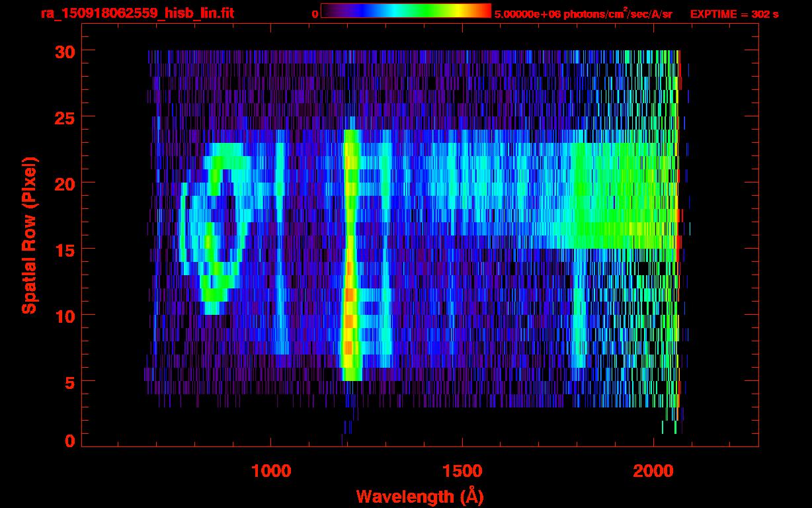
Task: Click the rainbow color scale bar
Action: (x=406, y=11)
